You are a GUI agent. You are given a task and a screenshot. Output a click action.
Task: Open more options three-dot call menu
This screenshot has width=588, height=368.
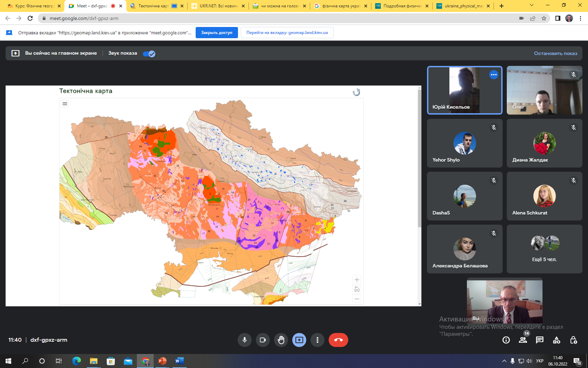coord(317,340)
